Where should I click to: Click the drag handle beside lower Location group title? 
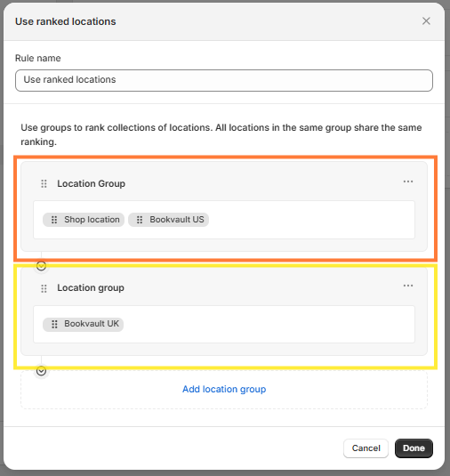click(x=44, y=288)
